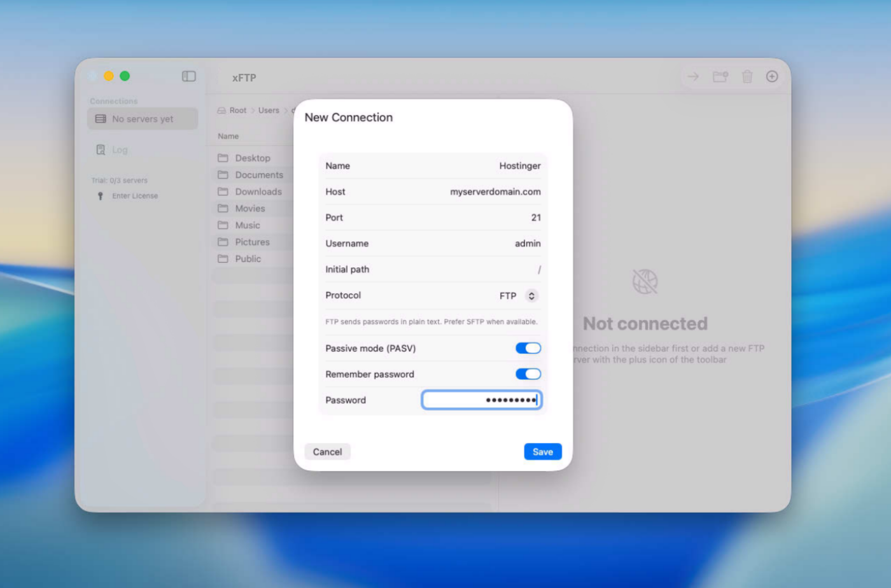The image size is (891, 588).
Task: Click the key icon beside Enter License
Action: pos(100,196)
